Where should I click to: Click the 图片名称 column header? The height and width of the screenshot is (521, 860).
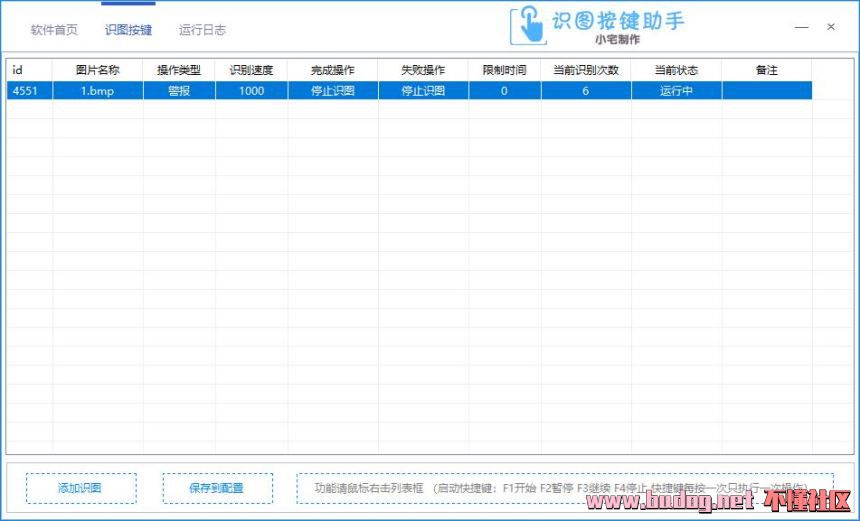point(97,71)
